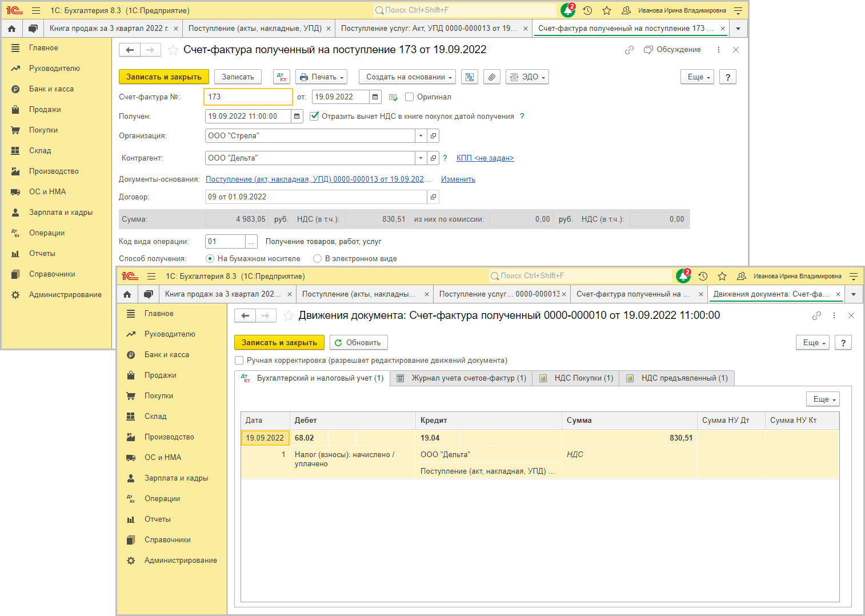Viewport: 865px width, 616px height.
Task: Open calendar picker for Получен date field
Action: click(297, 117)
